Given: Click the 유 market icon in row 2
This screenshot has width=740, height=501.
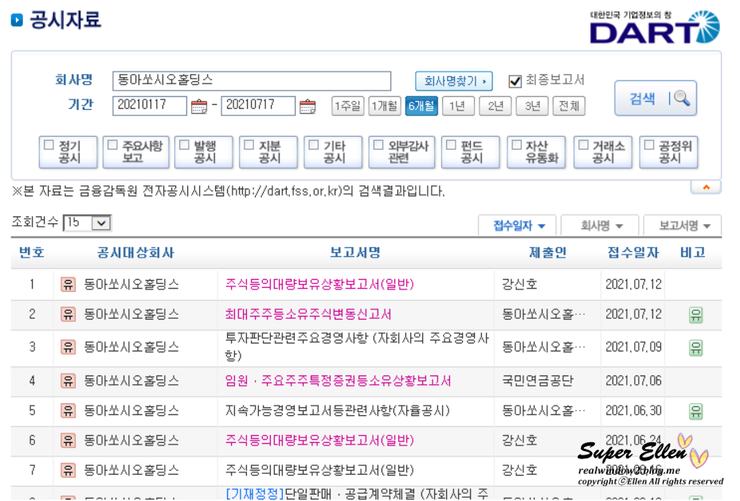Looking at the screenshot, I should [x=68, y=315].
